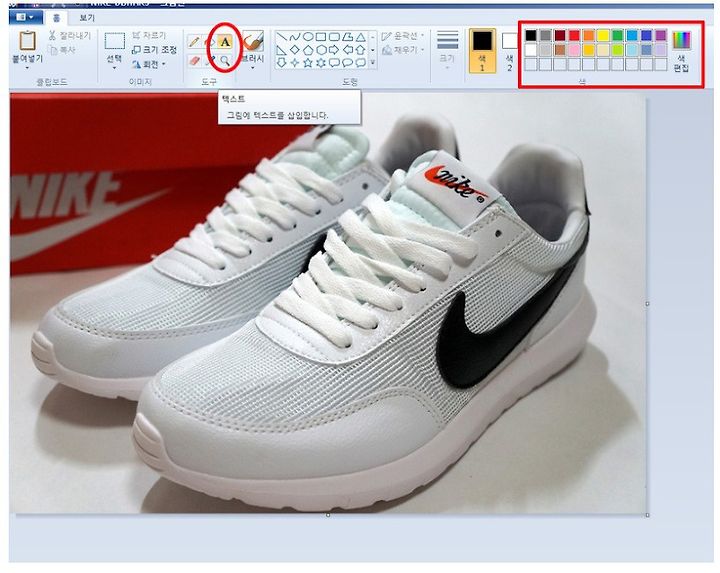Choose the Down arrow shape

pos(281,62)
